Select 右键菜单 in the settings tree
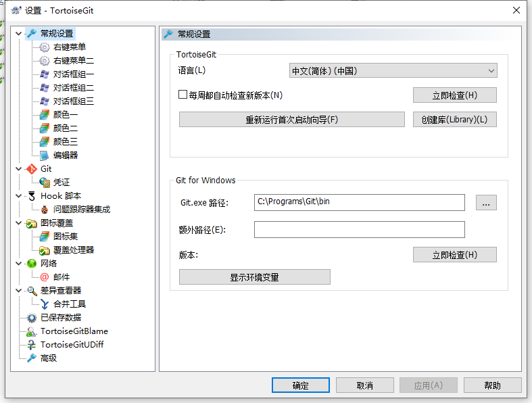 pos(70,47)
